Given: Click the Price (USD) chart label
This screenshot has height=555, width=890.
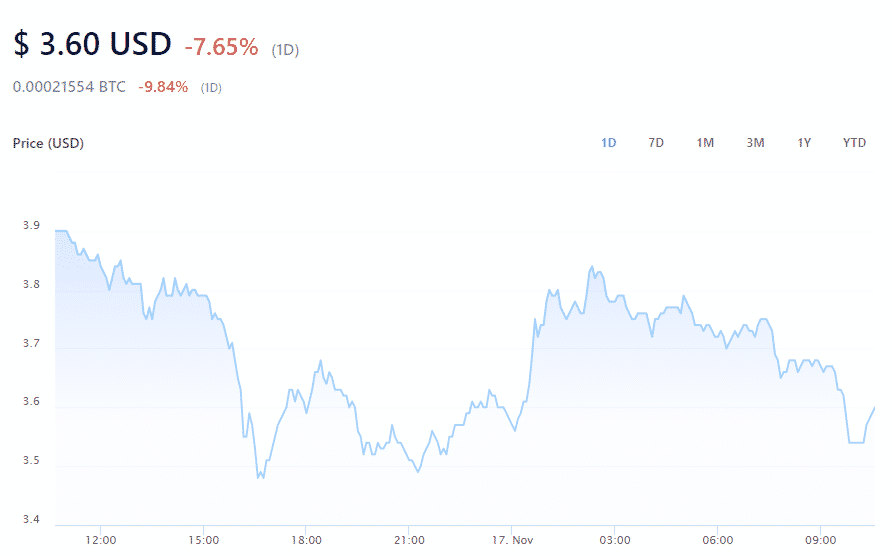Looking at the screenshot, I should click(x=48, y=143).
